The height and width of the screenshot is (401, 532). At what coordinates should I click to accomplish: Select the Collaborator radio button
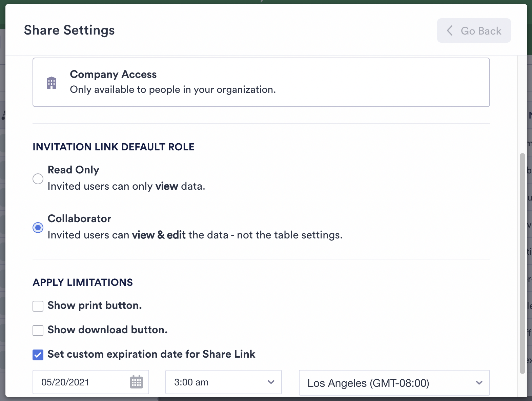pos(38,227)
